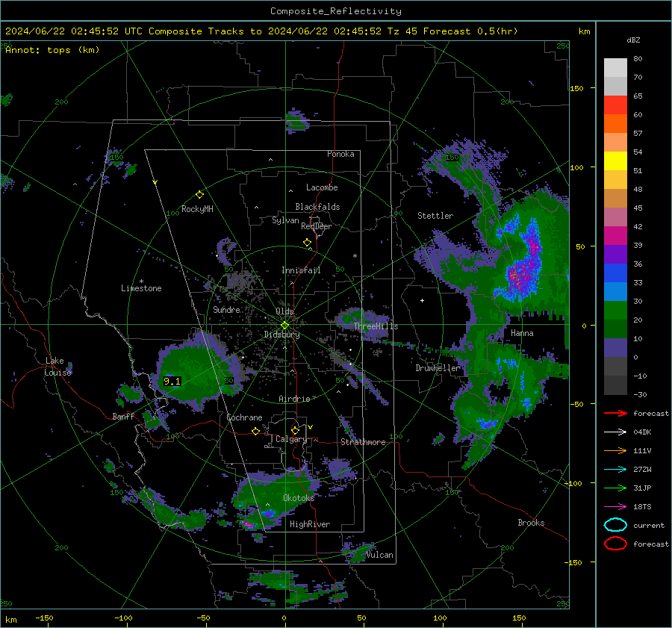Click the Didsbury city label
672x628 pixels.
click(281, 335)
